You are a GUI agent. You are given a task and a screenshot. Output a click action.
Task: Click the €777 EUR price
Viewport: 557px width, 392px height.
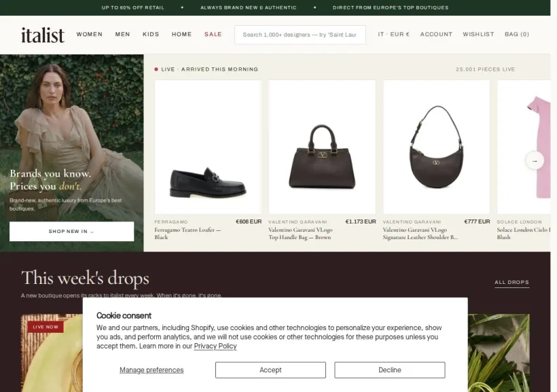point(477,221)
